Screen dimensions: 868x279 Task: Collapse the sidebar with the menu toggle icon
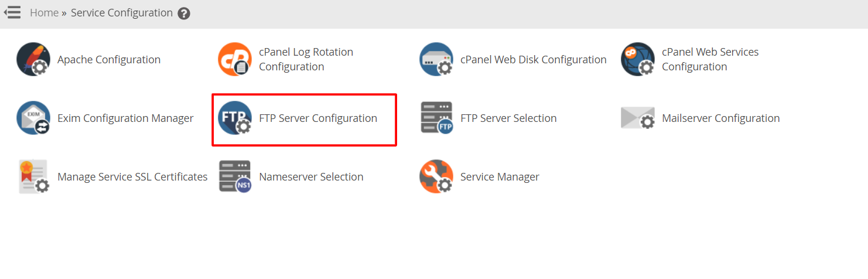click(12, 12)
